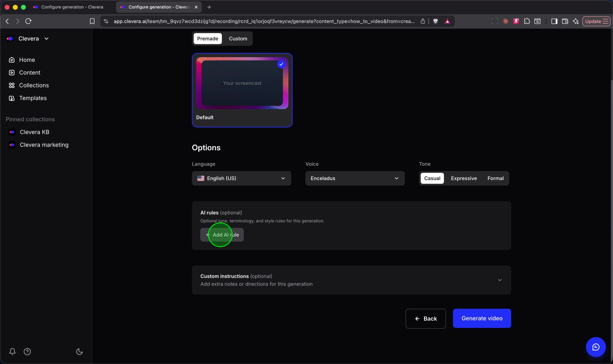Viewport: 613px width, 364px height.
Task: Open a new browser tab
Action: click(x=209, y=7)
